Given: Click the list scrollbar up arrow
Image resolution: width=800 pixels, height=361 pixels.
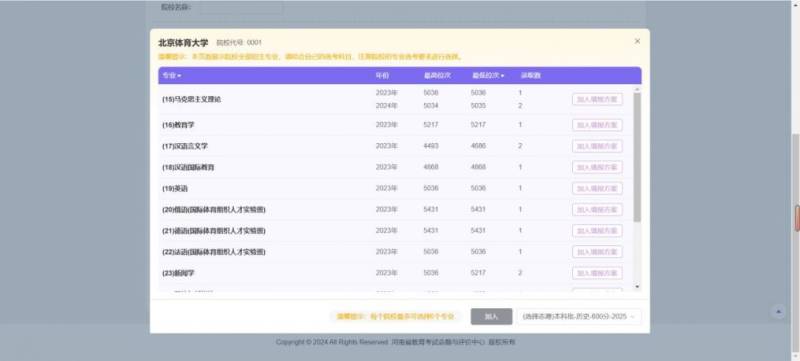Looking at the screenshot, I should point(637,90).
